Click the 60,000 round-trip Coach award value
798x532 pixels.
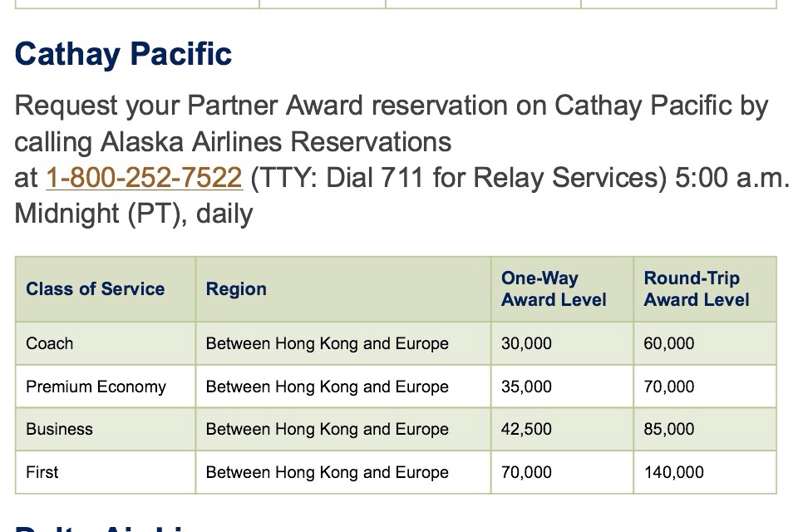669,343
